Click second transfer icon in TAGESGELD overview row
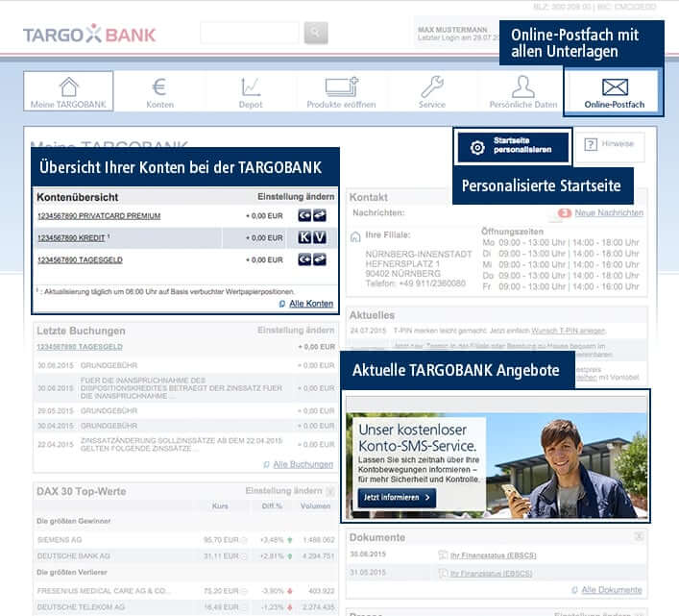 [x=320, y=259]
